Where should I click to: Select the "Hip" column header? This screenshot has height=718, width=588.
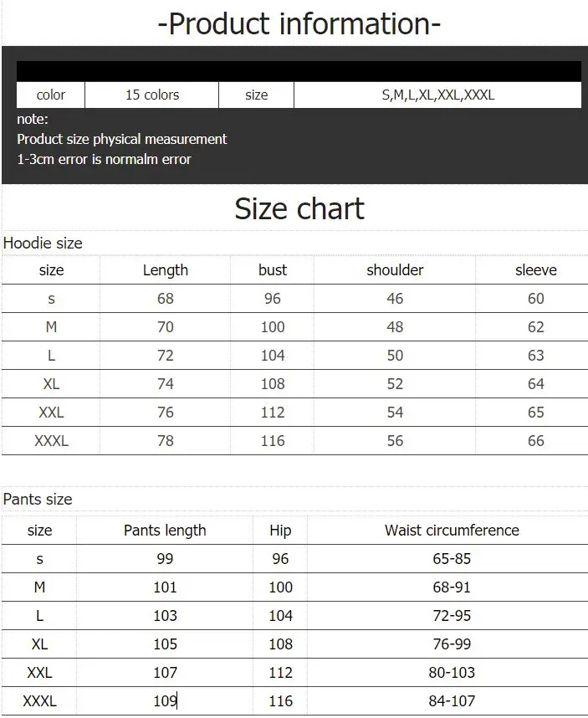281,531
